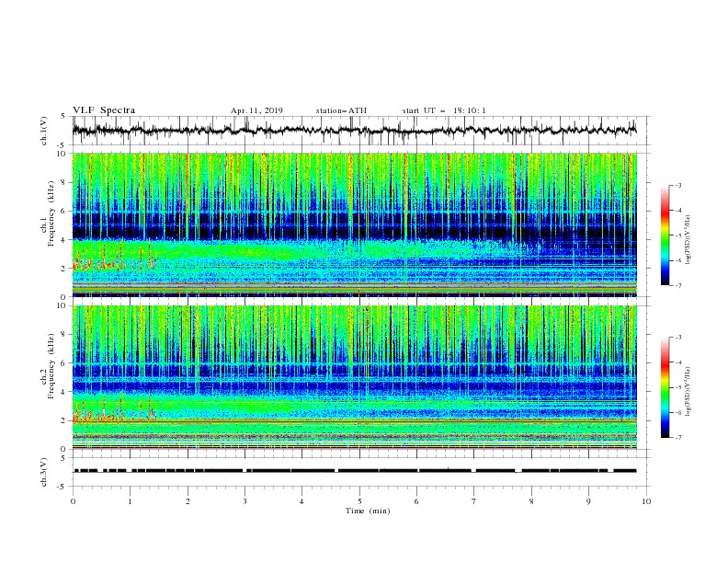The height and width of the screenshot is (563, 728).
Task: Click the lower colorbar log(PSD) label
Action: [688, 391]
